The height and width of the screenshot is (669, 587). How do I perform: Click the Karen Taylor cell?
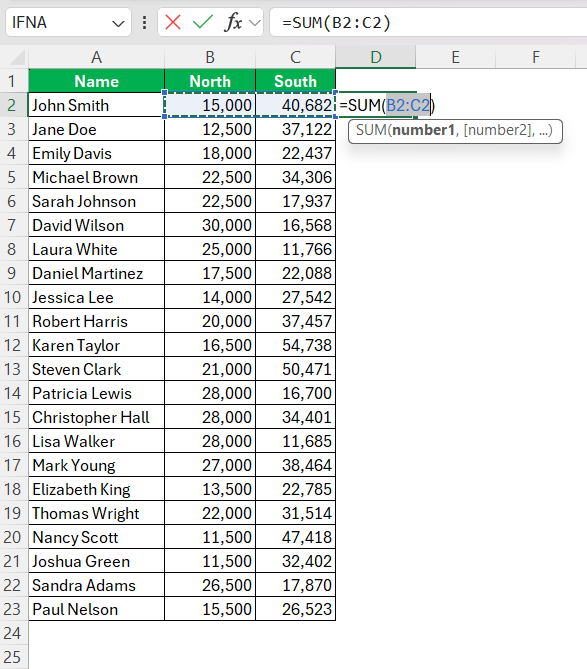(x=96, y=345)
